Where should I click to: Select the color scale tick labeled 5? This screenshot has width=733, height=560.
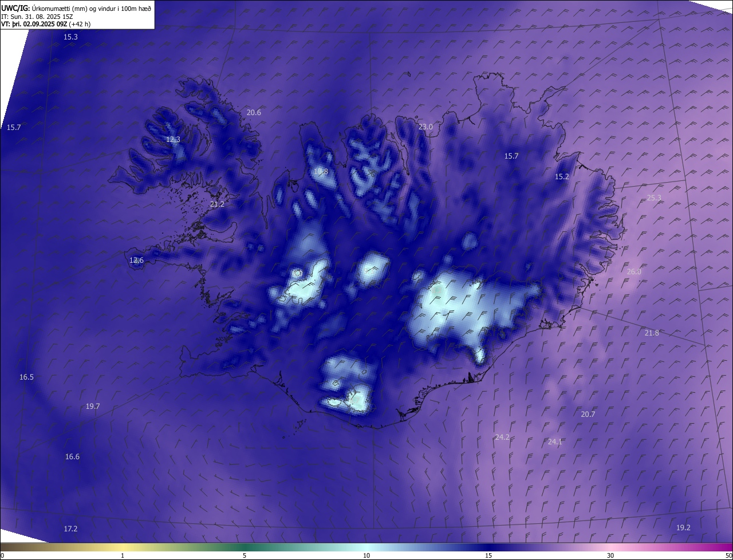pyautogui.click(x=245, y=555)
